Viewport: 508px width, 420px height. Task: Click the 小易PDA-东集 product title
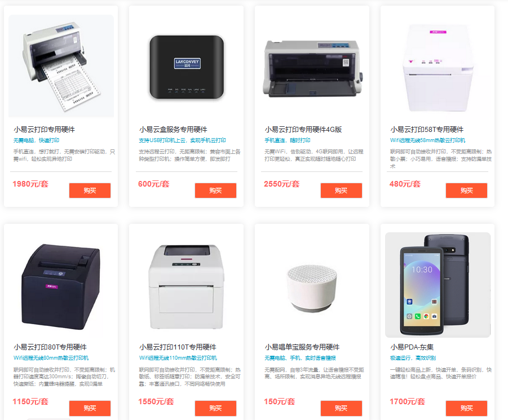click(412, 347)
